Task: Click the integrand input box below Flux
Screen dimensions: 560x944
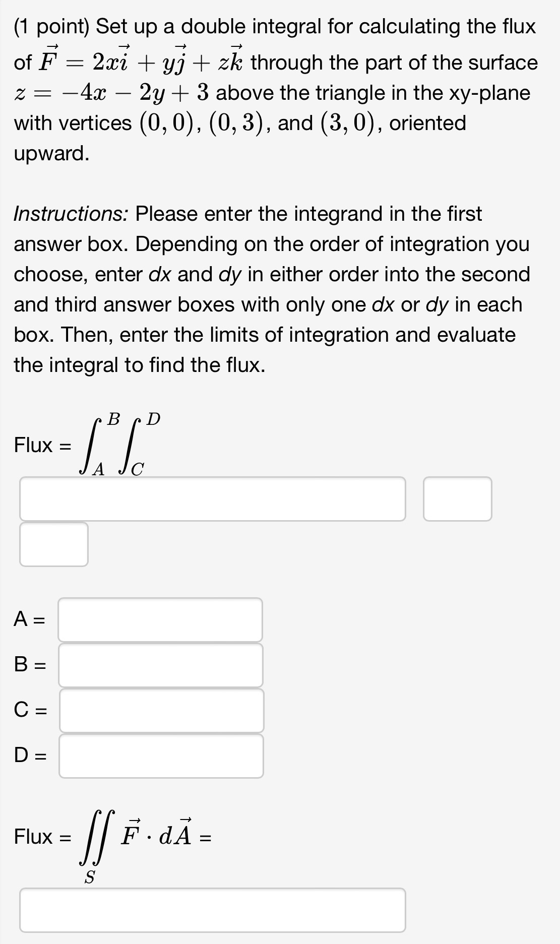Action: point(212,498)
